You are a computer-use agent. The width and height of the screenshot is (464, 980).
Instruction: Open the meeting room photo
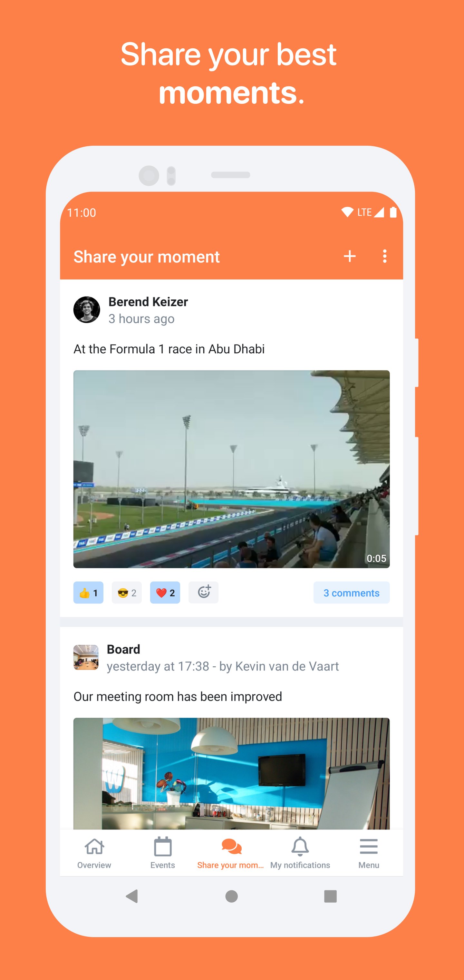[x=232, y=773]
